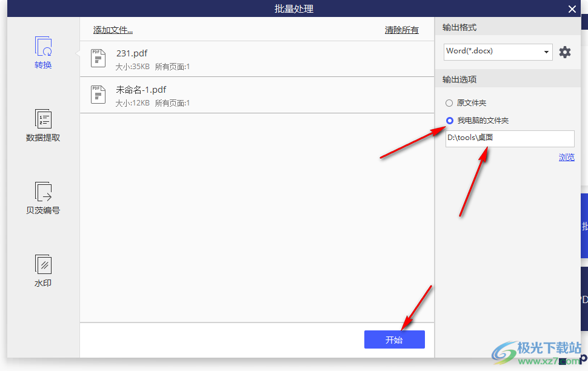Select the 我电脑的文件夹 radio option

[x=449, y=121]
